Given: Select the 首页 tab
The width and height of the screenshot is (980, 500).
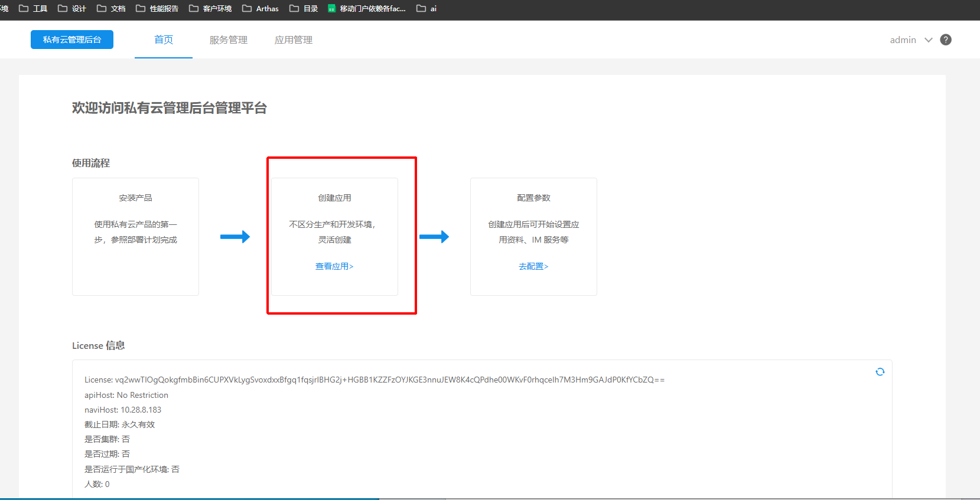Looking at the screenshot, I should pyautogui.click(x=164, y=40).
